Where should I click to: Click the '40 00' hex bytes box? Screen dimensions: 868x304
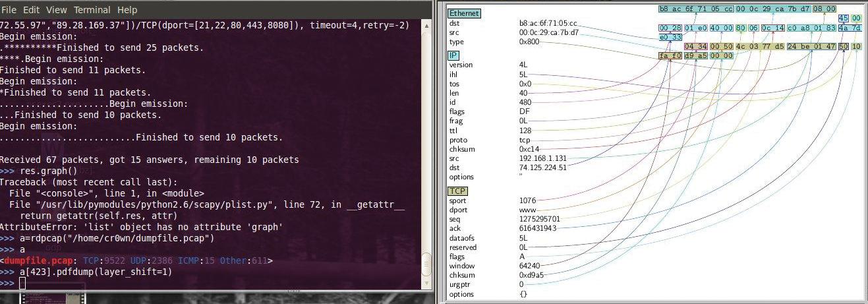click(x=722, y=28)
